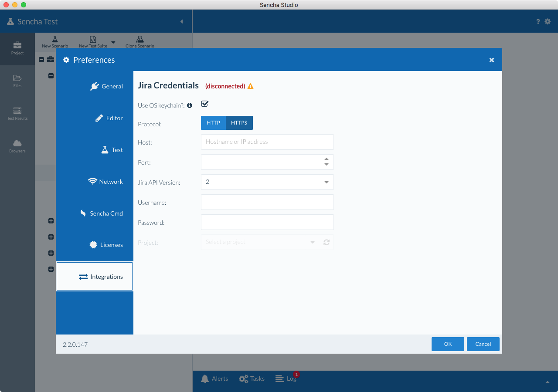Click the Host input field

(x=267, y=142)
